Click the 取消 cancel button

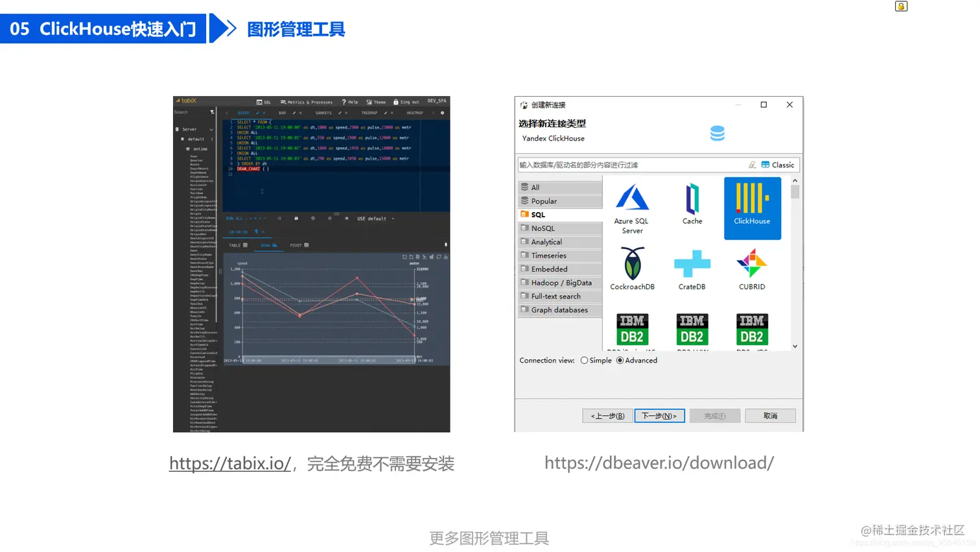tap(770, 416)
